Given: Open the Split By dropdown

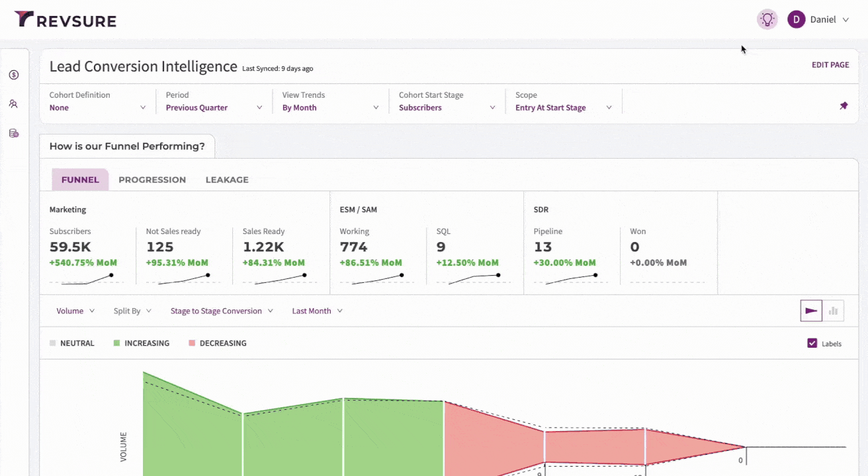Looking at the screenshot, I should tap(132, 311).
